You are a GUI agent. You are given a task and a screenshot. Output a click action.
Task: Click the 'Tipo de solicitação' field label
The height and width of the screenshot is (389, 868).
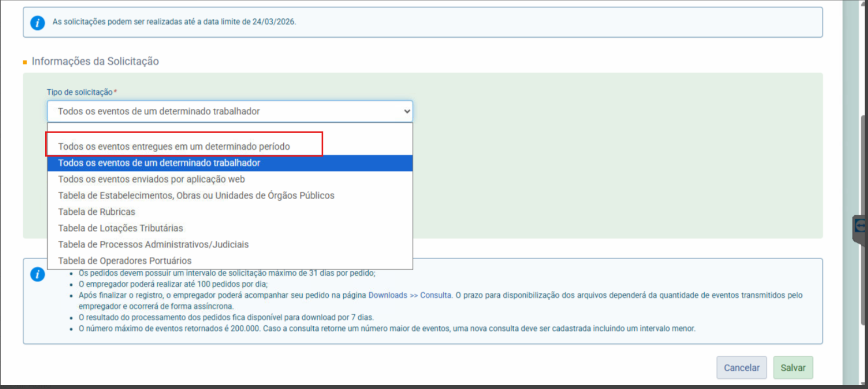point(79,92)
